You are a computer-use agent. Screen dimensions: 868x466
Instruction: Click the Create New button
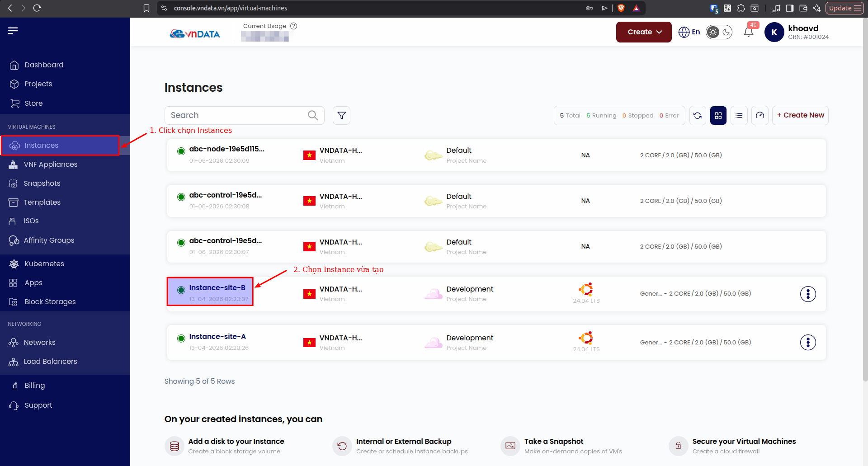pyautogui.click(x=800, y=115)
